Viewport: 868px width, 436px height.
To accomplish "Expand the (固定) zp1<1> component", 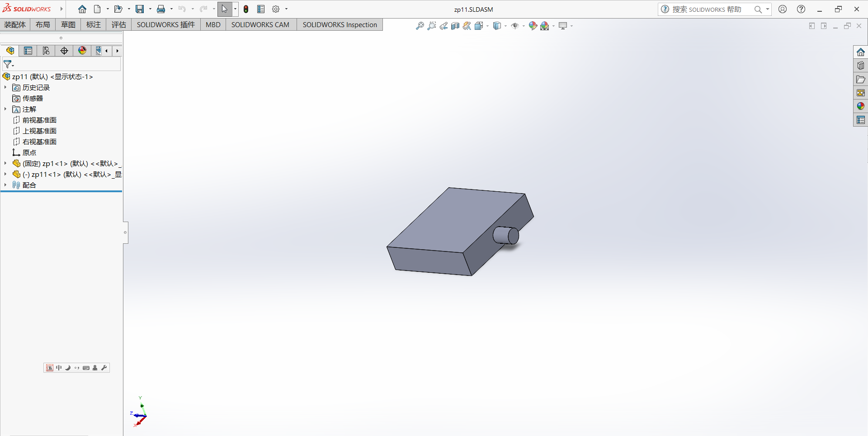I will pos(5,163).
